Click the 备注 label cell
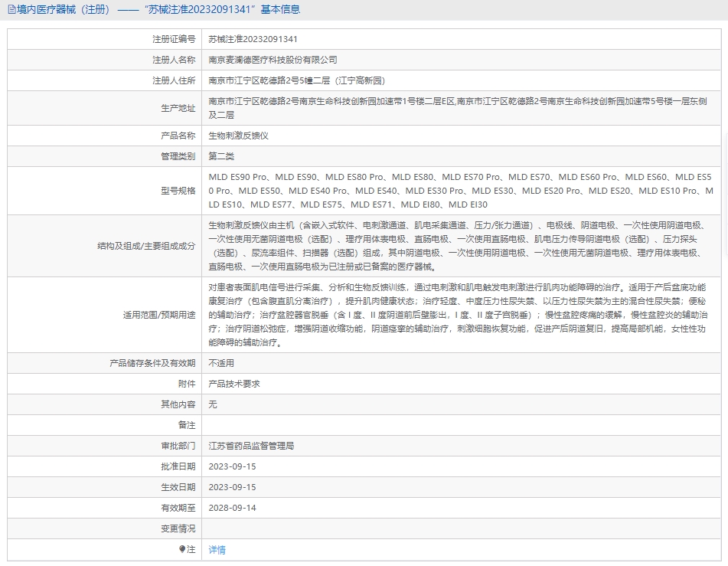 click(x=104, y=425)
